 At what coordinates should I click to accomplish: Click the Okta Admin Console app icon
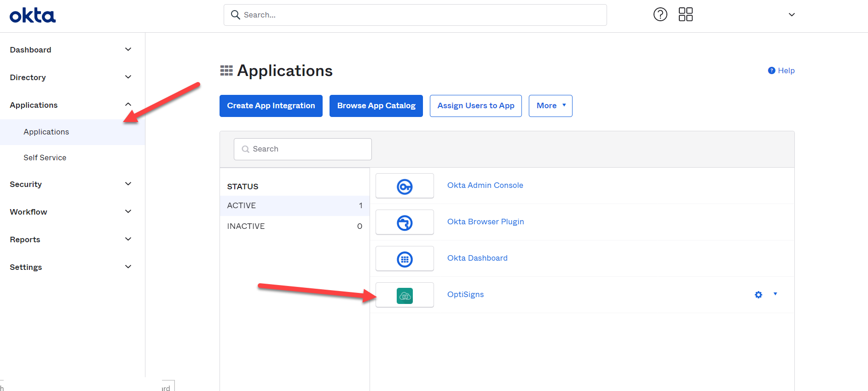click(405, 186)
